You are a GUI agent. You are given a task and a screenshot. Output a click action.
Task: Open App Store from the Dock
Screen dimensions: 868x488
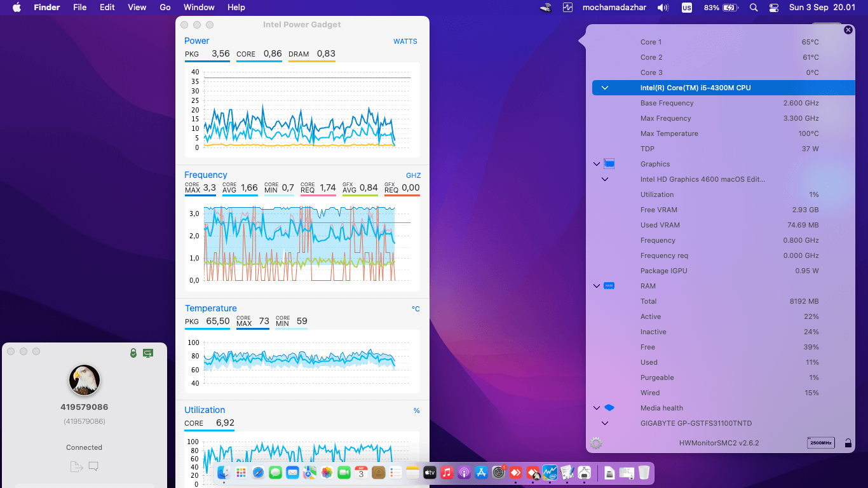tap(481, 473)
